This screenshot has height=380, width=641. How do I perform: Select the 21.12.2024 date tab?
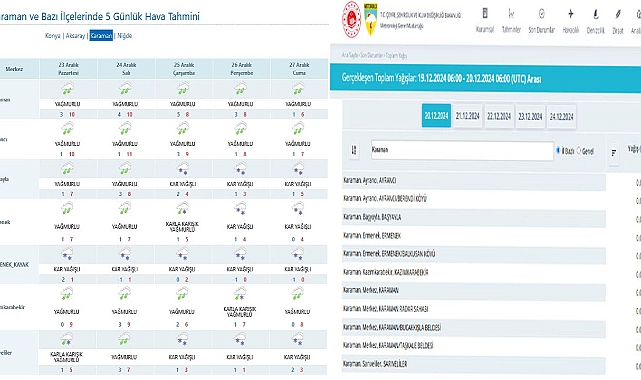pos(468,116)
